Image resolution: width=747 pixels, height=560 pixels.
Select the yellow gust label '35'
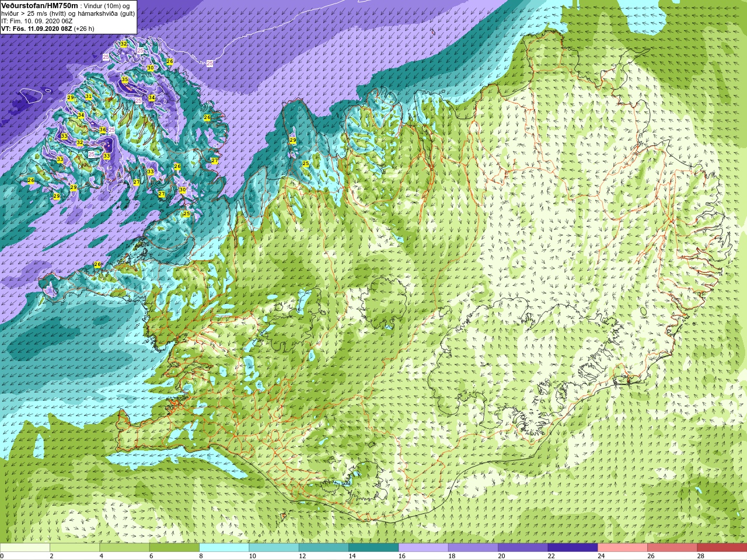tap(125, 79)
